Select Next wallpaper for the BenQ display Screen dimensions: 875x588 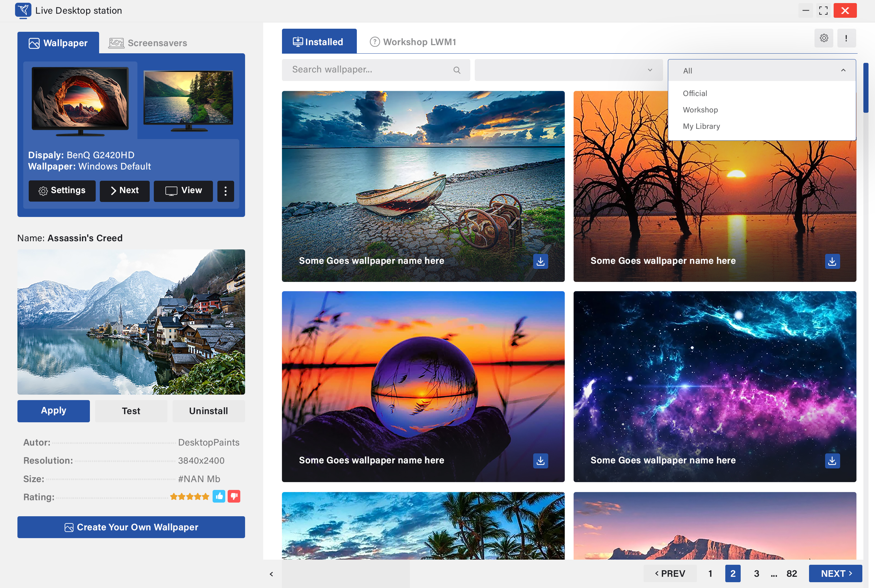click(x=124, y=191)
